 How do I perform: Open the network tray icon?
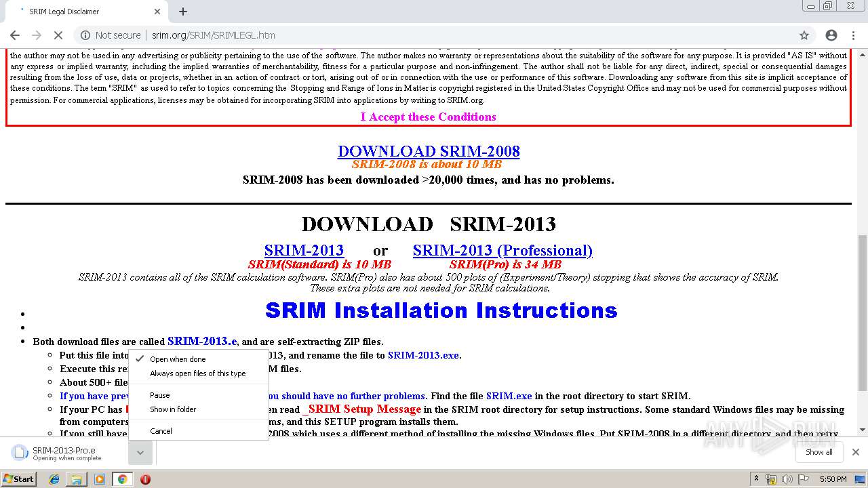(x=771, y=479)
